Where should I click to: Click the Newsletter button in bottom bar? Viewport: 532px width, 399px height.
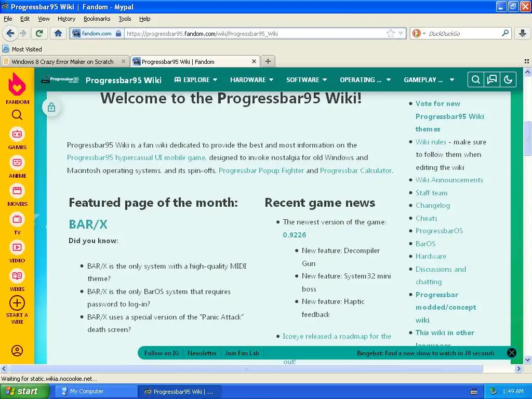(x=202, y=353)
